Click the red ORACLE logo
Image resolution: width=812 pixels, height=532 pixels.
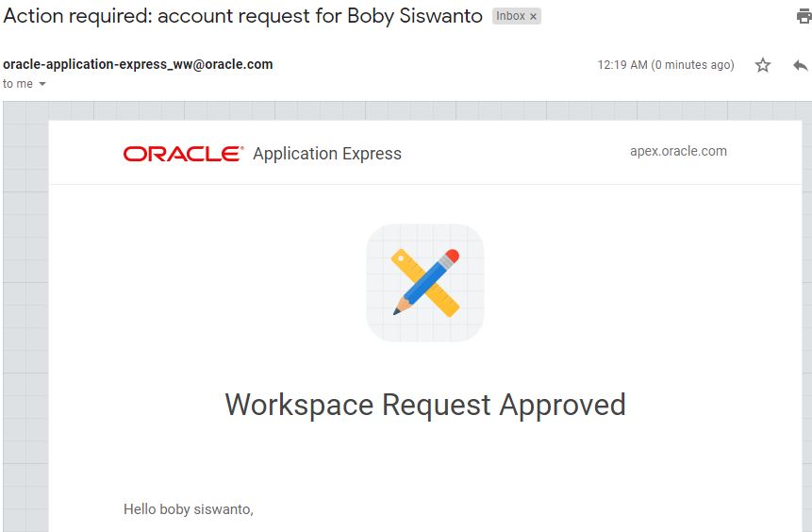(x=183, y=153)
